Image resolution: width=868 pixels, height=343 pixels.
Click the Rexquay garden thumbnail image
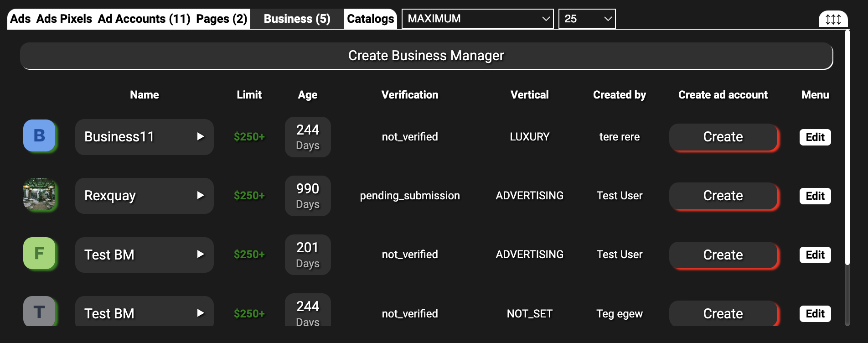point(39,194)
